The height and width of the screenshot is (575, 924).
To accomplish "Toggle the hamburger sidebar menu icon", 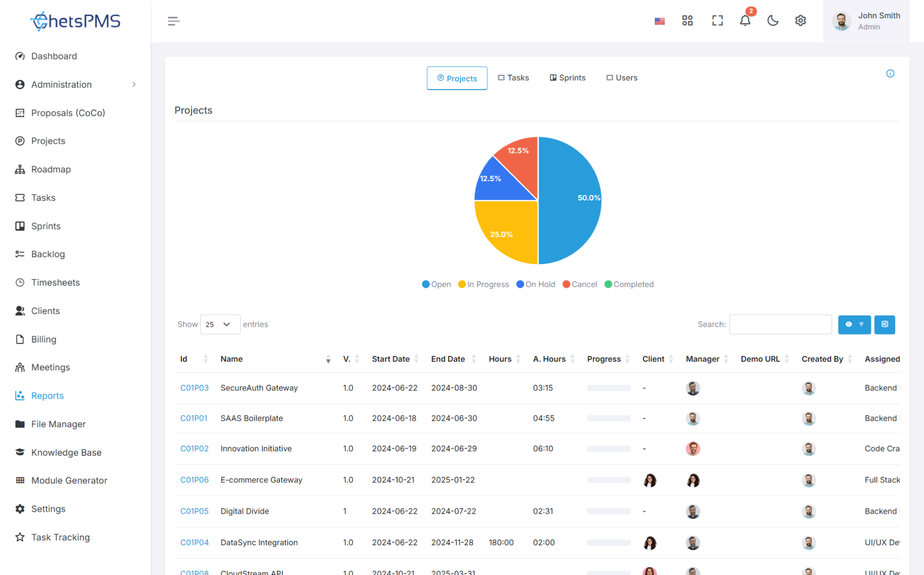I will click(x=173, y=21).
